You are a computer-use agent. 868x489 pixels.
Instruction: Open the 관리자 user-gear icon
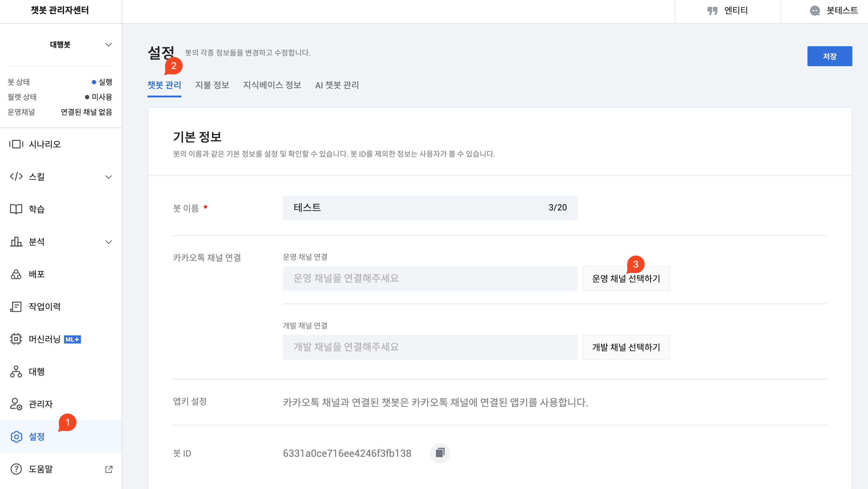pyautogui.click(x=16, y=404)
